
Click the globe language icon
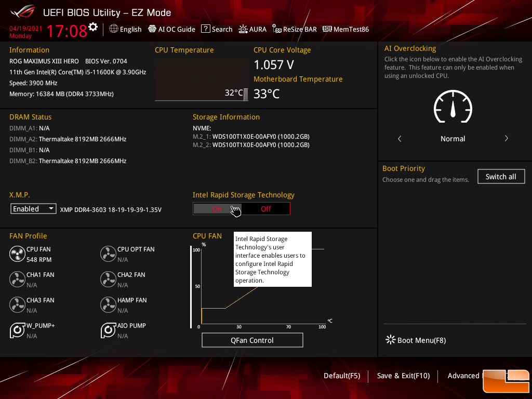[114, 29]
